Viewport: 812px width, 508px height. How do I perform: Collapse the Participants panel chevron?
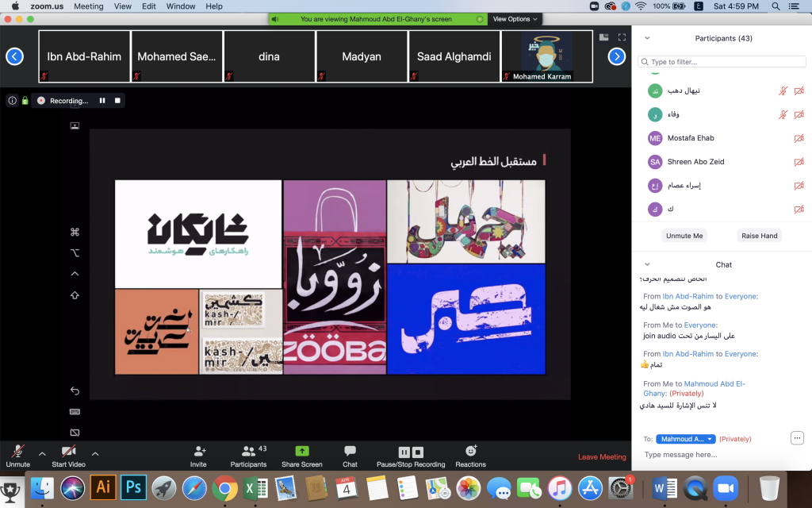pos(647,38)
